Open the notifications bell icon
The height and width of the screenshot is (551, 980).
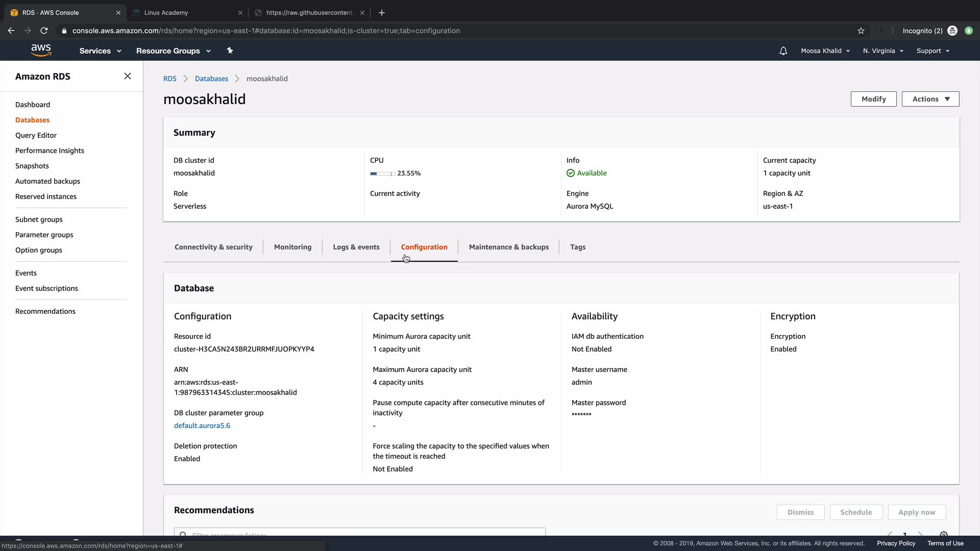click(783, 51)
